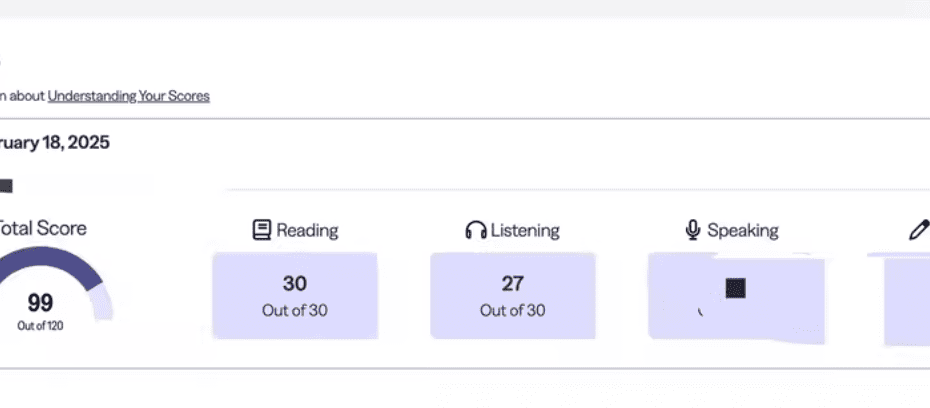Click Out of 30 under Reading score
Screen dimensions: 930x408
pyautogui.click(x=295, y=311)
